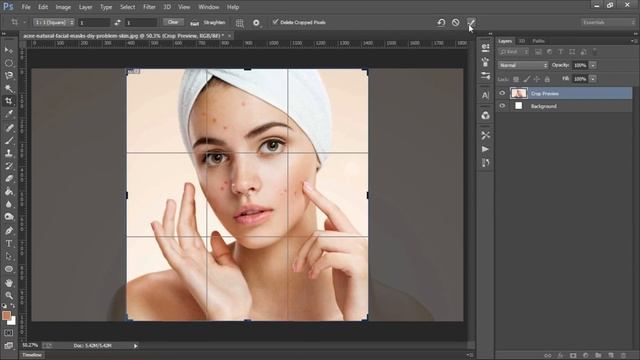Commit crop with checkmark icon
The image size is (640, 360).
pyautogui.click(x=471, y=22)
